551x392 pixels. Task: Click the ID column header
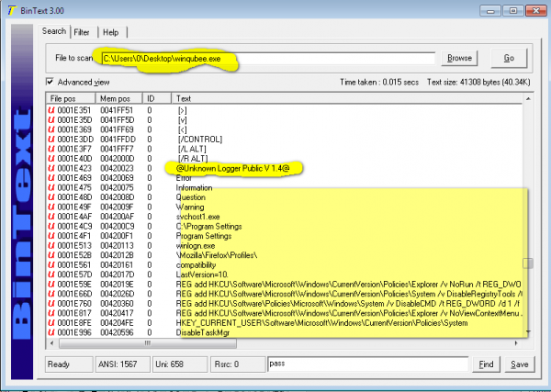pyautogui.click(x=157, y=98)
